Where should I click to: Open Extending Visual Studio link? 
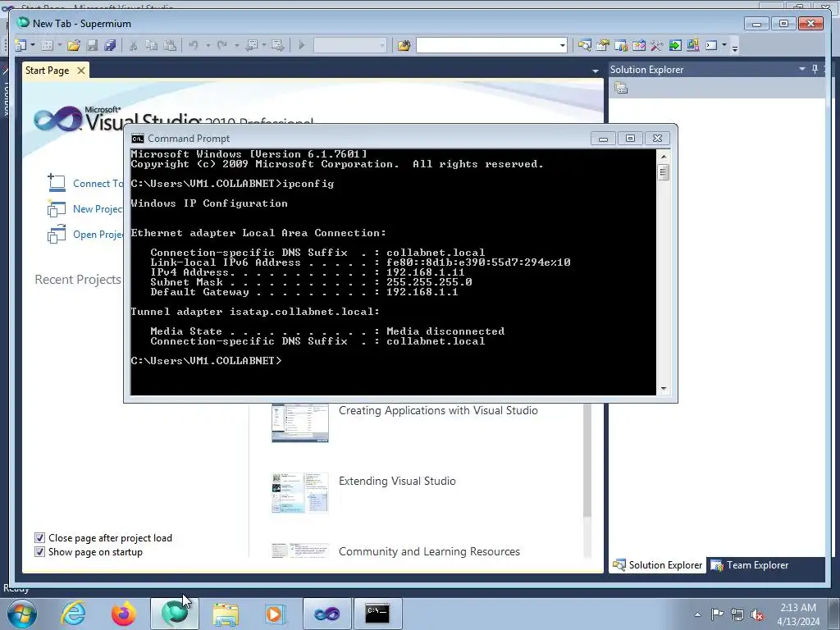398,481
